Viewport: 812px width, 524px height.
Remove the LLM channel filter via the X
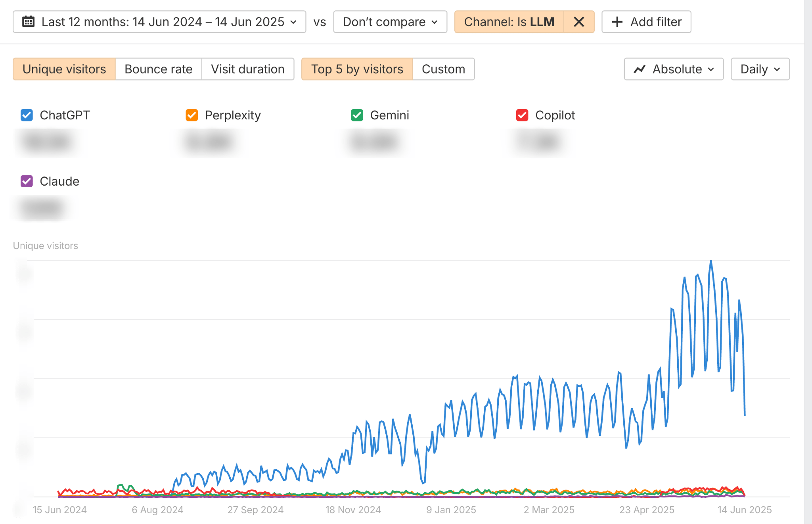(x=579, y=22)
